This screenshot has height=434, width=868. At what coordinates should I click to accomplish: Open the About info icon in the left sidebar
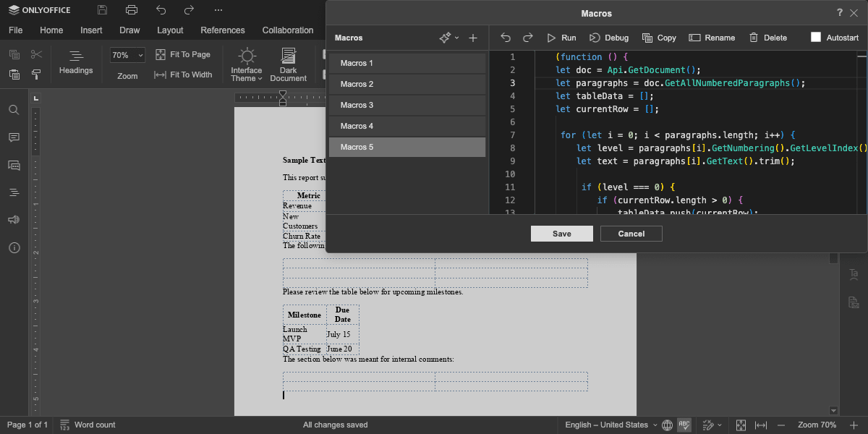(x=14, y=247)
